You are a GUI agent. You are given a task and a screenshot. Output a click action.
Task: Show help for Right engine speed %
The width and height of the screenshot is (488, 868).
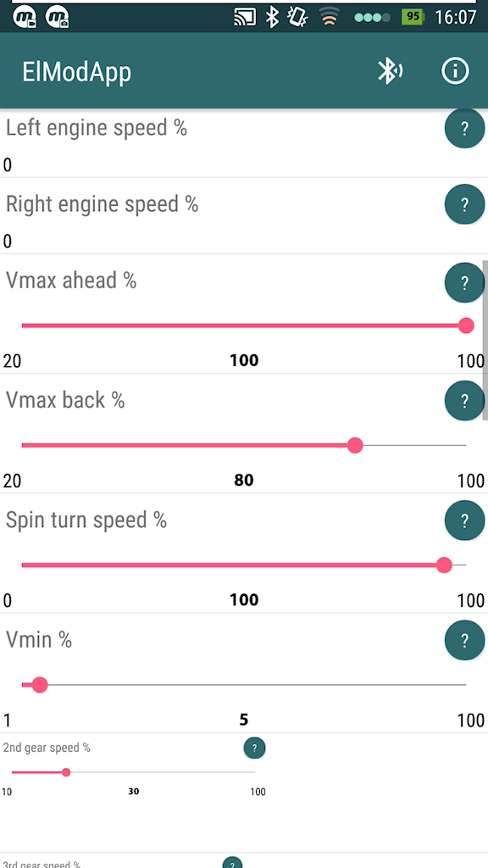465,203
